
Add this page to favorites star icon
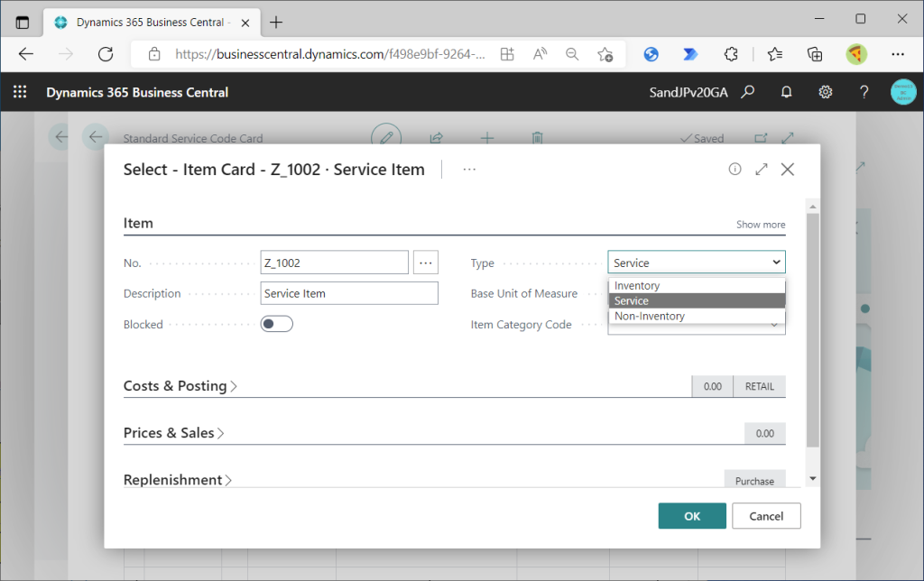pos(605,54)
